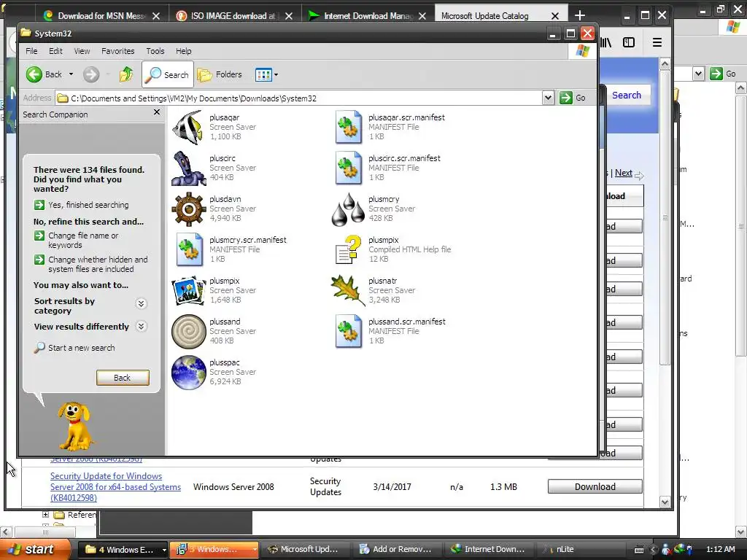Click Start a new search

(x=74, y=348)
